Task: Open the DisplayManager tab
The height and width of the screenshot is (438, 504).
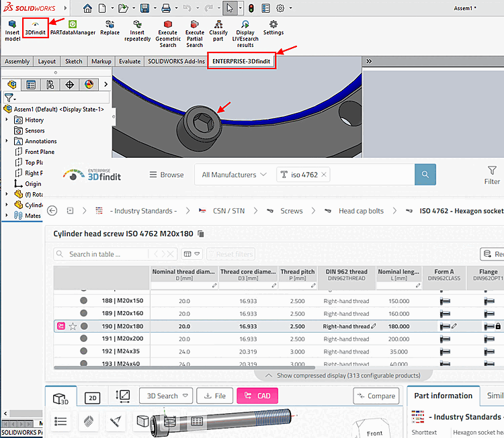Action: tap(89, 85)
